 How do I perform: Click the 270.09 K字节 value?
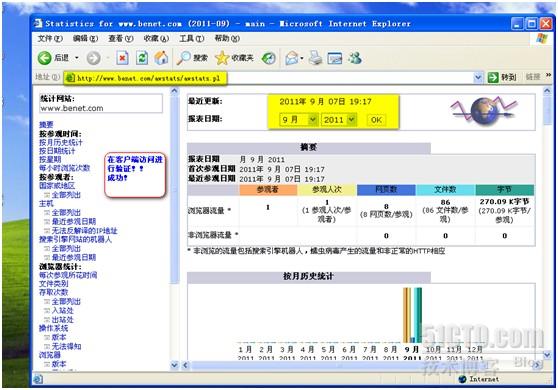click(504, 201)
